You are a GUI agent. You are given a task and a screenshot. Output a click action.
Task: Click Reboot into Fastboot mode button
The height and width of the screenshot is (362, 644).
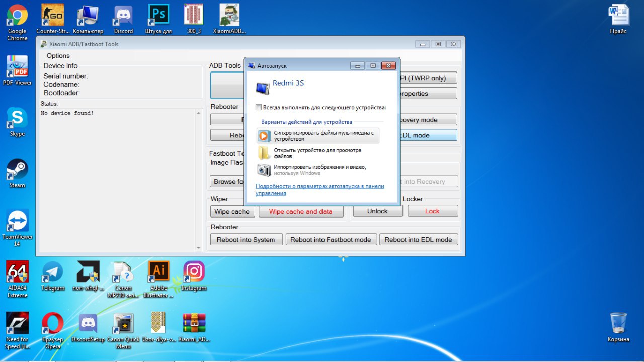(x=331, y=240)
